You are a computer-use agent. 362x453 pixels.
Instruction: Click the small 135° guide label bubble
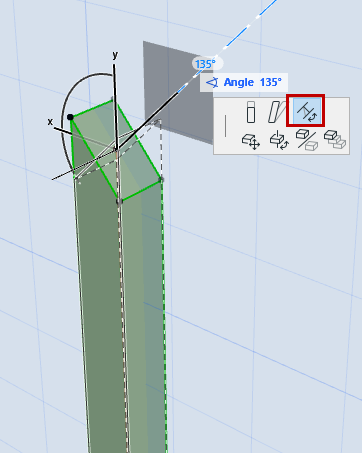click(206, 63)
